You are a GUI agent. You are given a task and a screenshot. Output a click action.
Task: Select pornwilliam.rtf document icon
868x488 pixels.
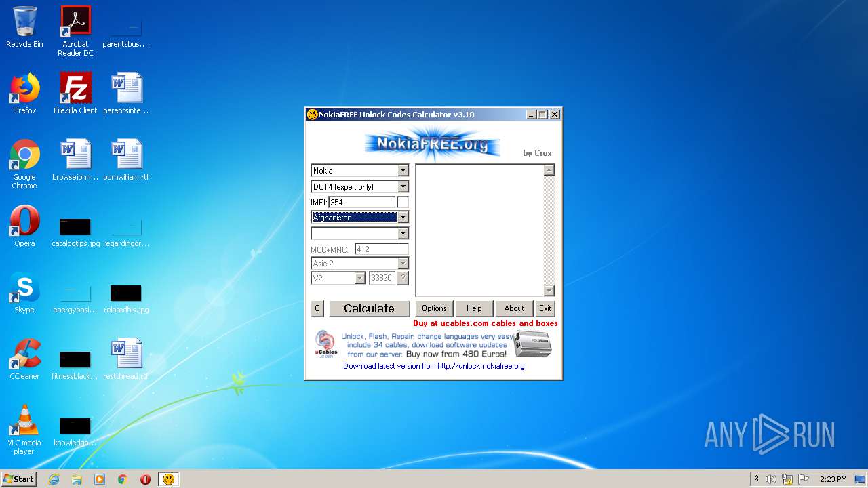126,160
